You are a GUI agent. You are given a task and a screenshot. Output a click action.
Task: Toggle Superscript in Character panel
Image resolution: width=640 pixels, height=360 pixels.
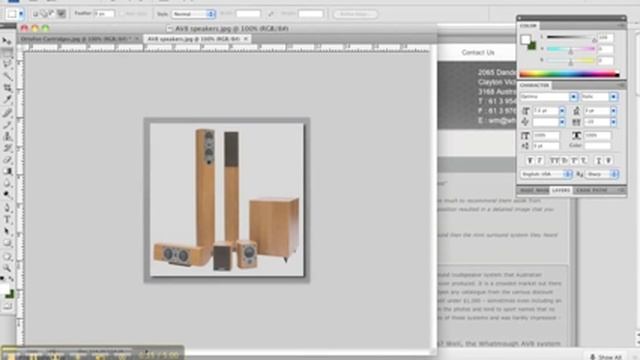(x=574, y=161)
